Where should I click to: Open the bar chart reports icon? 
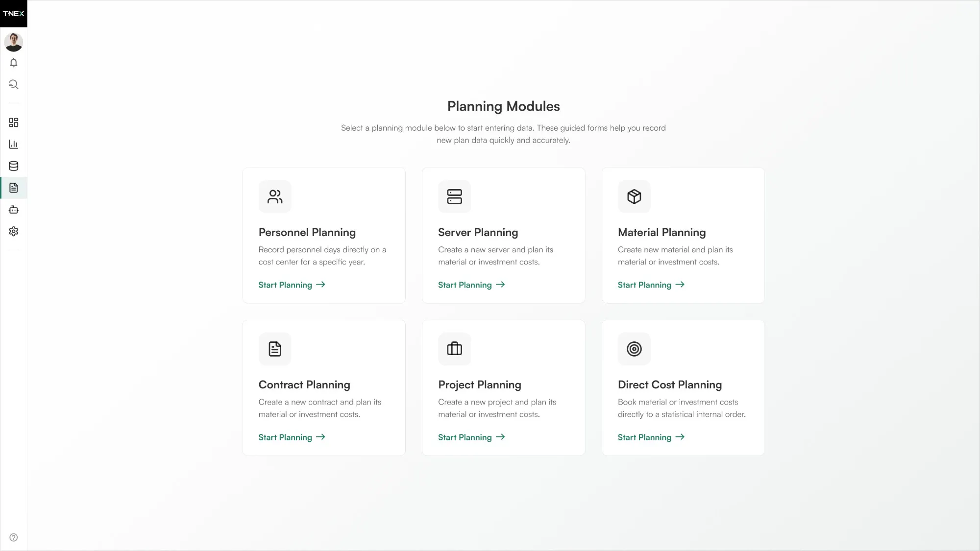coord(13,144)
